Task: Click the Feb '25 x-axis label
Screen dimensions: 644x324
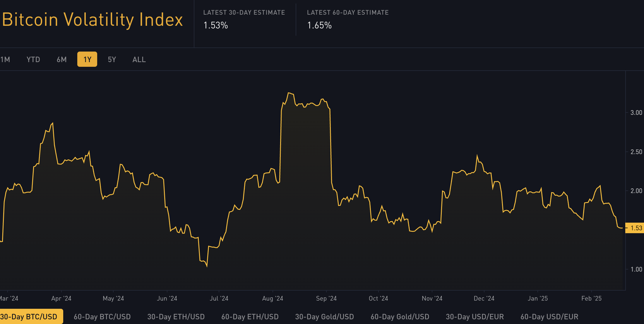Action: tap(591, 299)
